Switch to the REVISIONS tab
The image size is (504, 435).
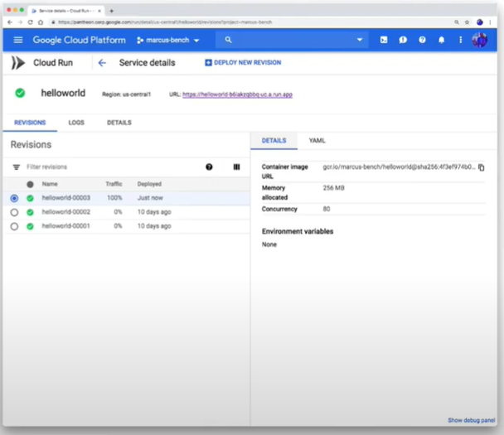coord(30,123)
